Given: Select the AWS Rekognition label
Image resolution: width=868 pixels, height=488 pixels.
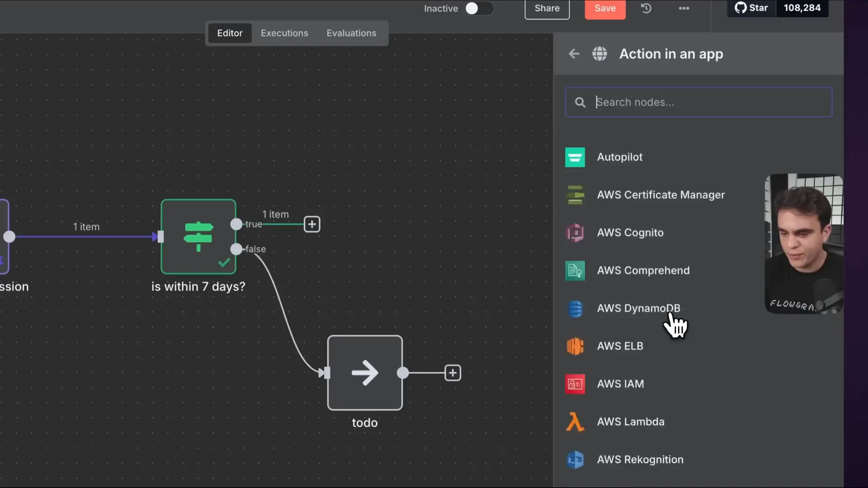Looking at the screenshot, I should pyautogui.click(x=640, y=460).
